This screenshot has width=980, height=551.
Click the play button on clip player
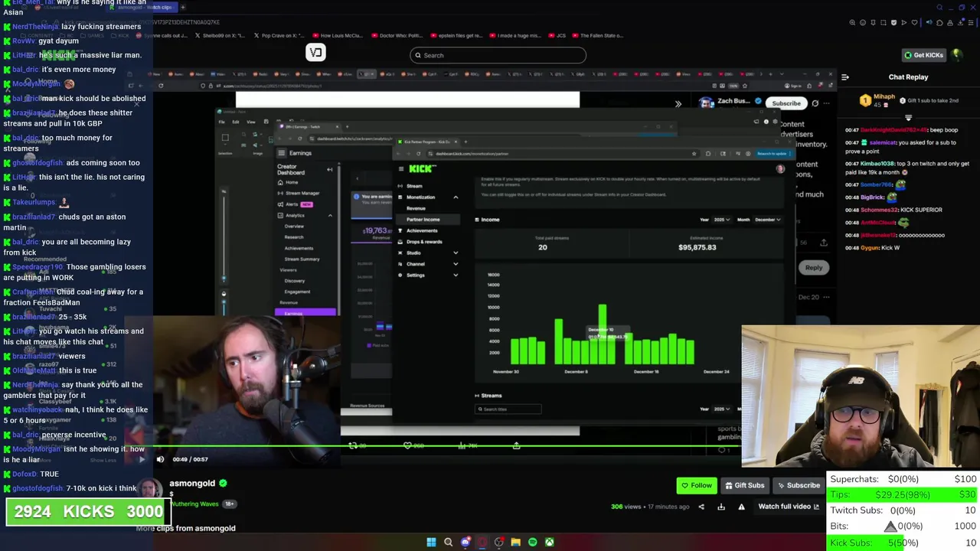click(142, 459)
